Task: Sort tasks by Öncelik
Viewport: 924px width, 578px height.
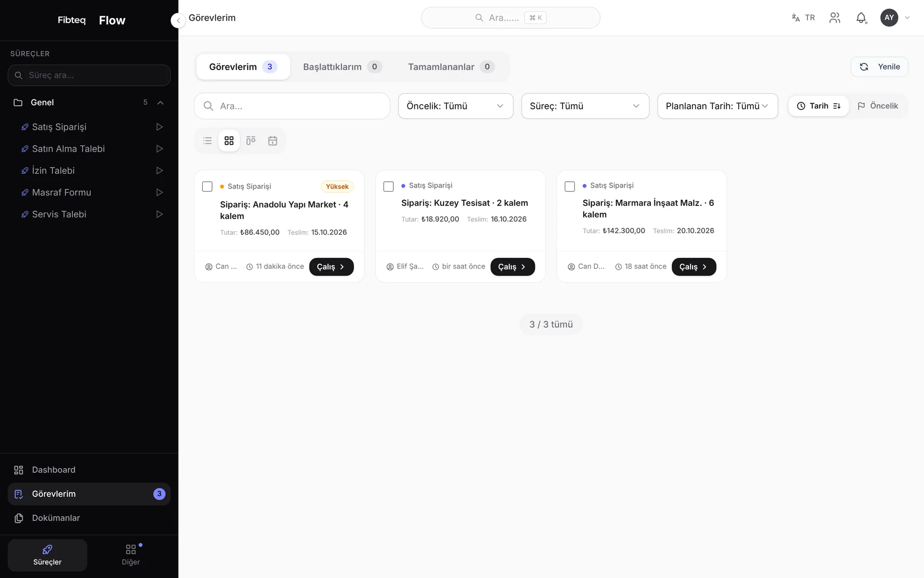Action: tap(878, 106)
